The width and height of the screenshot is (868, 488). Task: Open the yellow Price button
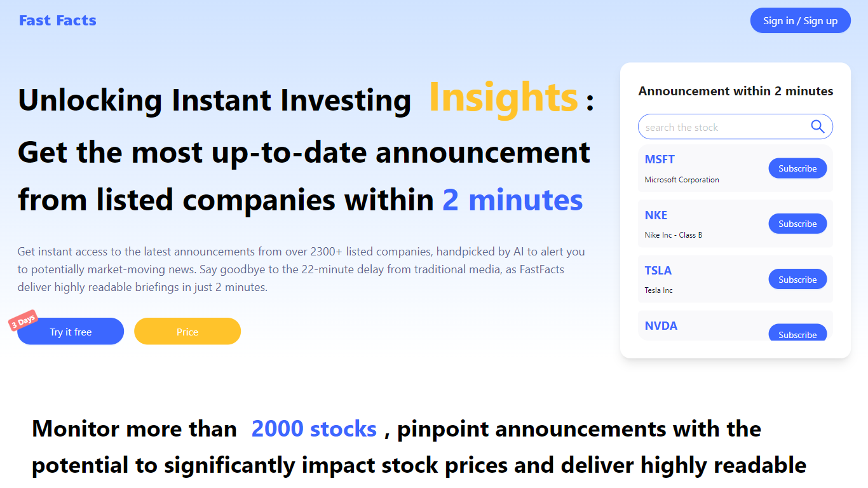coord(187,332)
